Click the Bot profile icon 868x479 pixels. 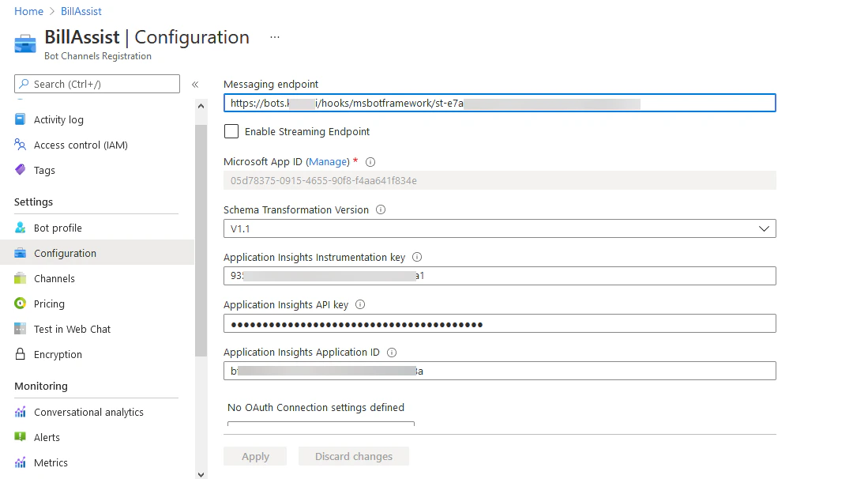pos(20,228)
